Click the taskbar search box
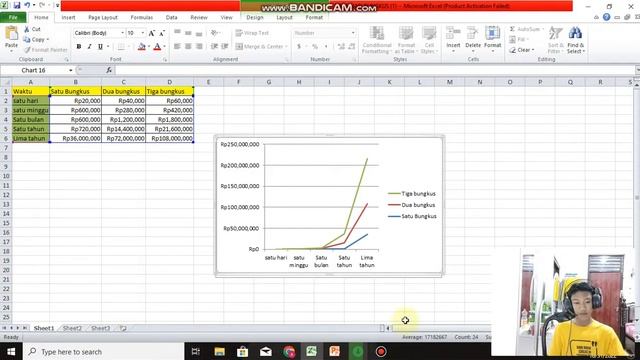640x360 pixels. point(104,351)
